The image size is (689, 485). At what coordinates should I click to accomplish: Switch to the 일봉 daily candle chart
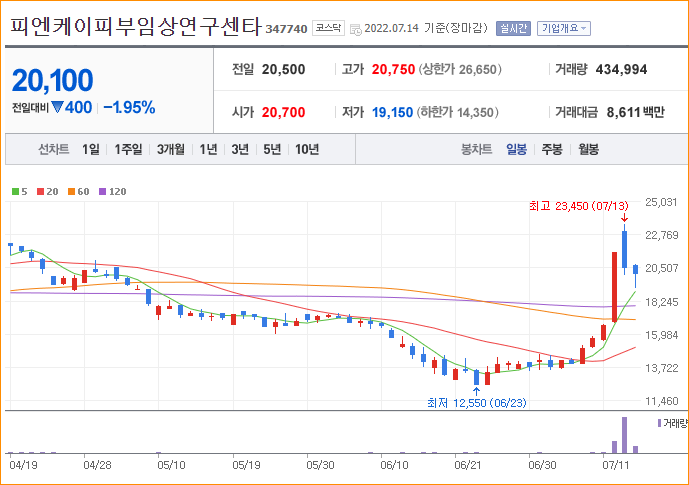point(516,149)
